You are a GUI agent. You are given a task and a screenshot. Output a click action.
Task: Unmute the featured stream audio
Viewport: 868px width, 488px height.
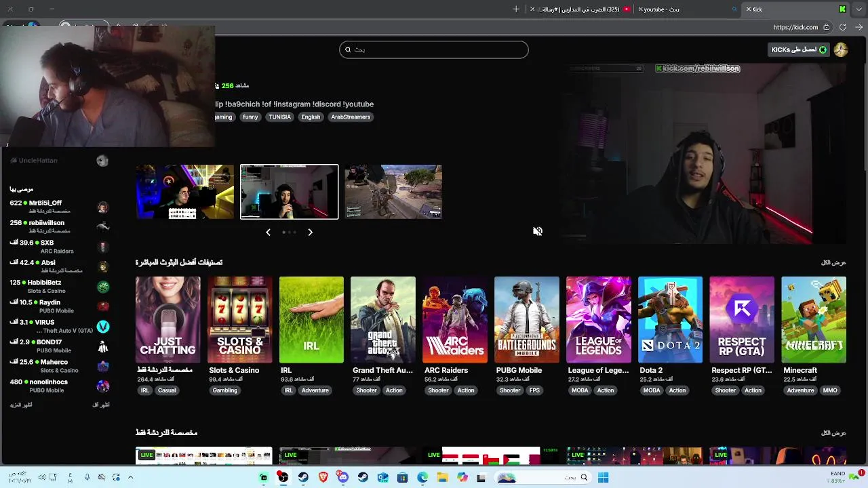tap(538, 231)
